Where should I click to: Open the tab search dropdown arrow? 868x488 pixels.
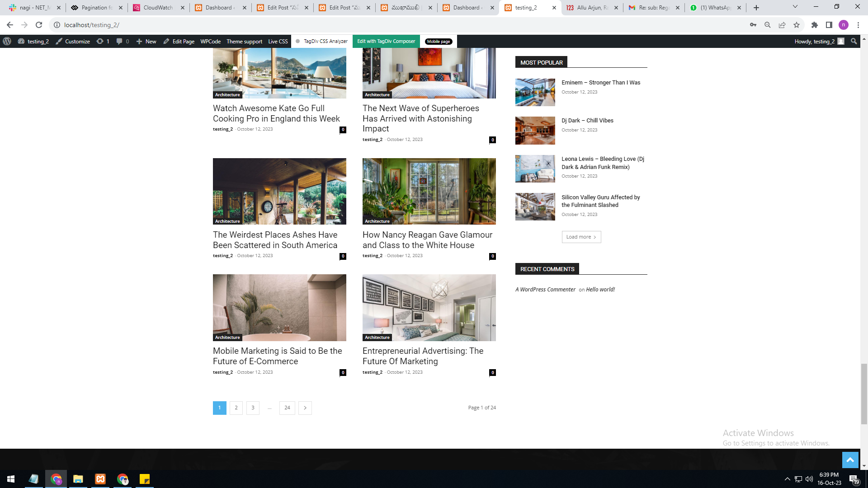795,7
